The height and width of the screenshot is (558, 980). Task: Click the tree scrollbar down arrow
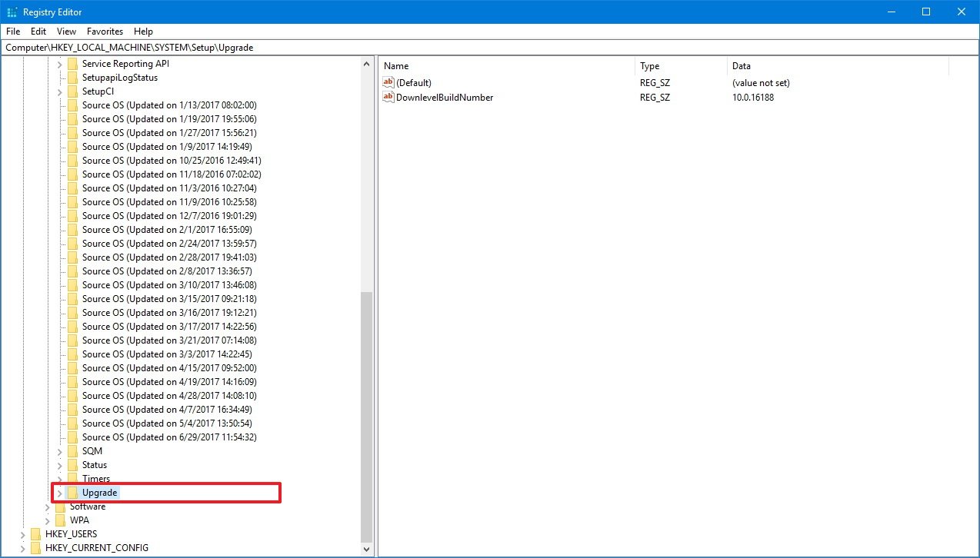[367, 548]
